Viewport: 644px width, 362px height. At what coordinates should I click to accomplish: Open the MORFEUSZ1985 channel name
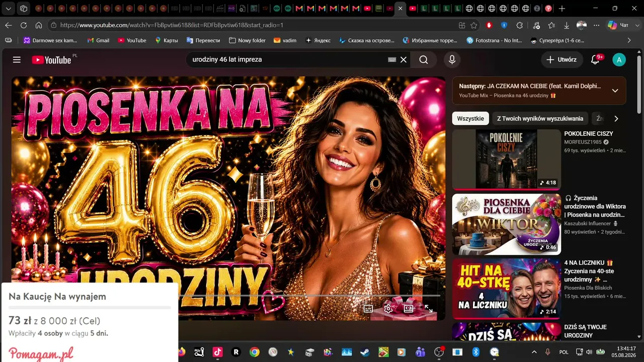[x=583, y=142]
